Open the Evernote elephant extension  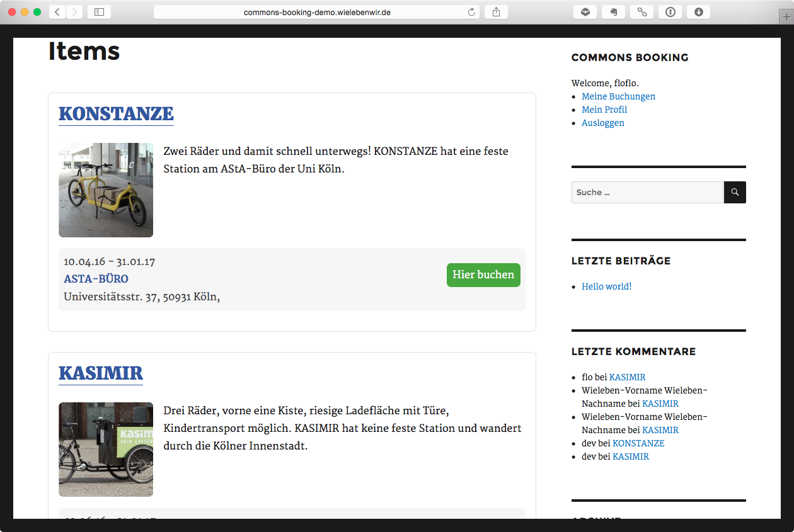(613, 12)
